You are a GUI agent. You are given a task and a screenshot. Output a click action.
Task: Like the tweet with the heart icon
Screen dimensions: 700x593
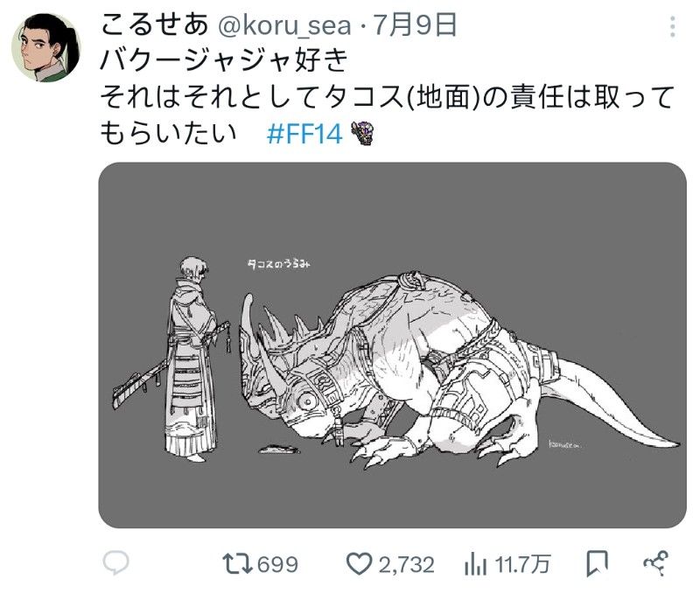click(x=360, y=564)
